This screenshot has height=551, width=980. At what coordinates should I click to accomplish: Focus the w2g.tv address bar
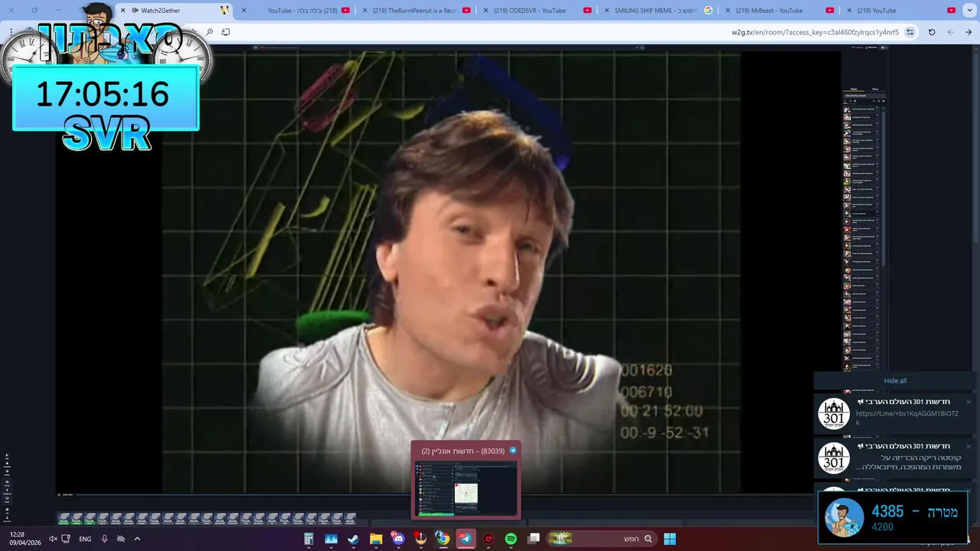click(815, 32)
